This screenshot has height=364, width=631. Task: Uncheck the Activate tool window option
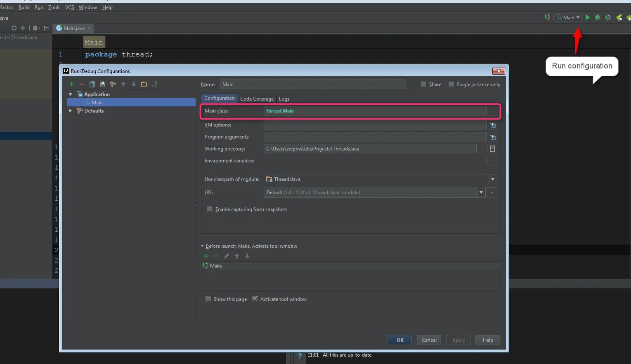tap(255, 299)
